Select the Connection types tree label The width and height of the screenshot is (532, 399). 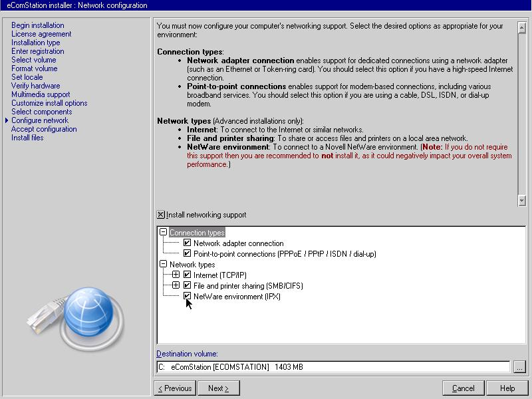click(197, 232)
